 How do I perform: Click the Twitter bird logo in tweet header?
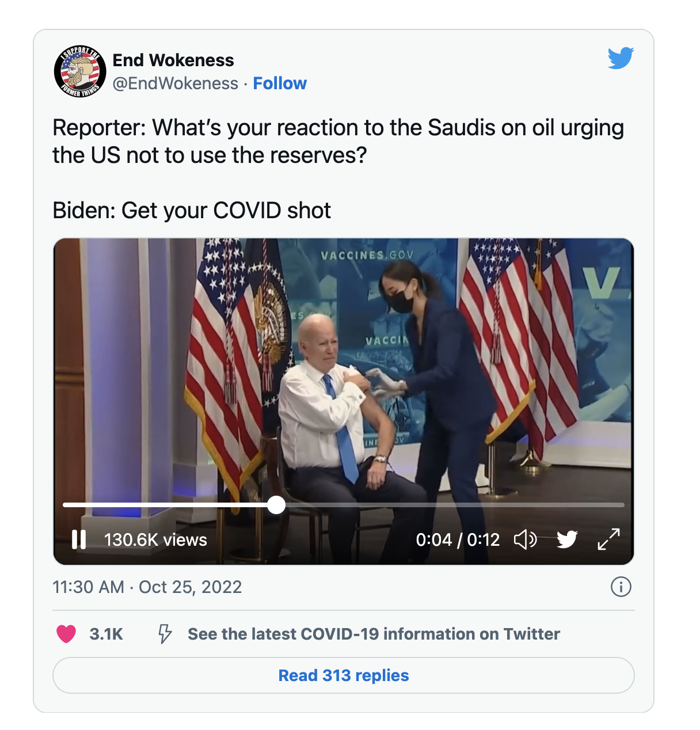pyautogui.click(x=621, y=58)
